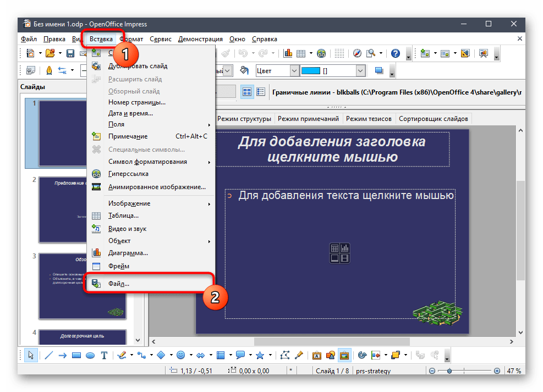Expand the Basic Shapes dropdown arrow
Screen dimensions: 543x392
171,355
